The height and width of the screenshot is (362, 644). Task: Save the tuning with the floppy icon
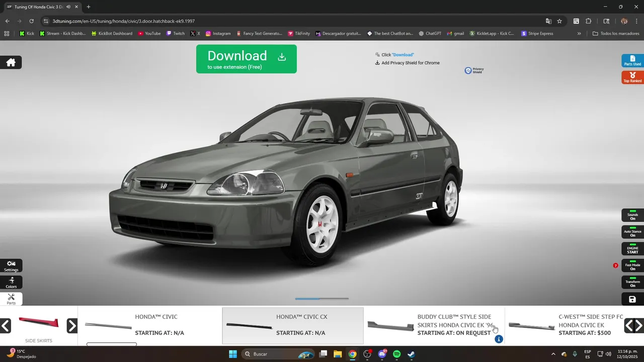[x=632, y=299]
